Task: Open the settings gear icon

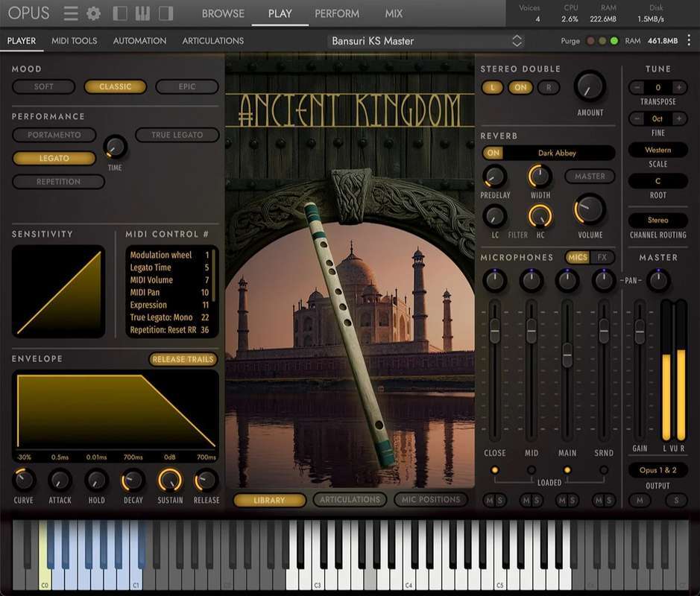Action: pyautogui.click(x=93, y=13)
